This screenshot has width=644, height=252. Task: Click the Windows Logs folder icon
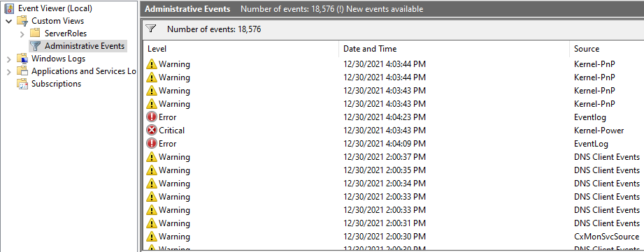tap(22, 59)
